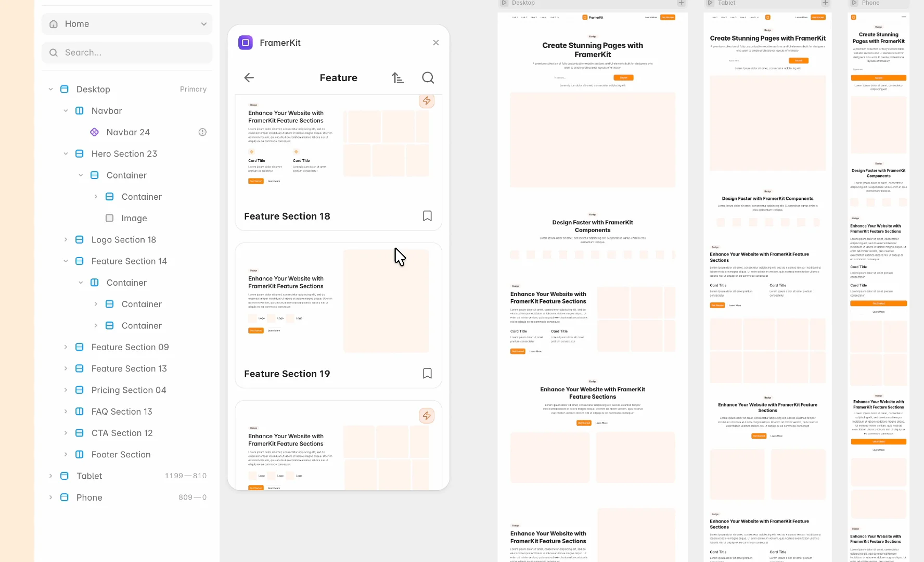Play the Phone breakpoint preview
Screen dimensions: 924x562
pos(853,3)
